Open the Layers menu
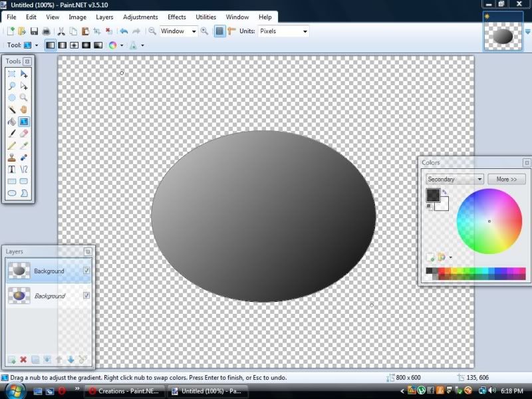 point(104,17)
